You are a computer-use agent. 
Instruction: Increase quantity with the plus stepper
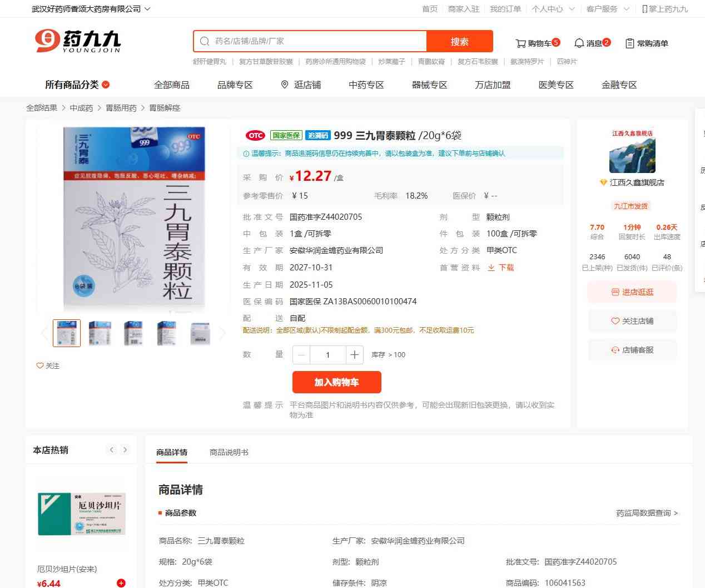point(354,355)
